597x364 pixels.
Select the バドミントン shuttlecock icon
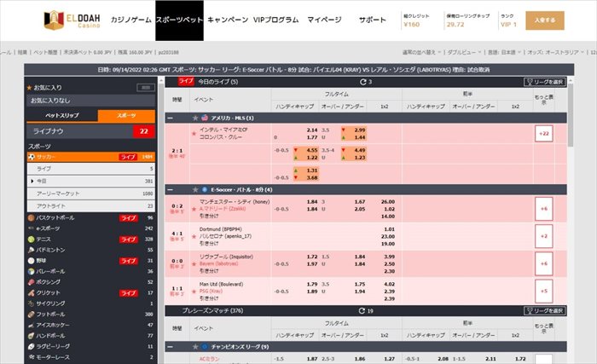coord(32,250)
